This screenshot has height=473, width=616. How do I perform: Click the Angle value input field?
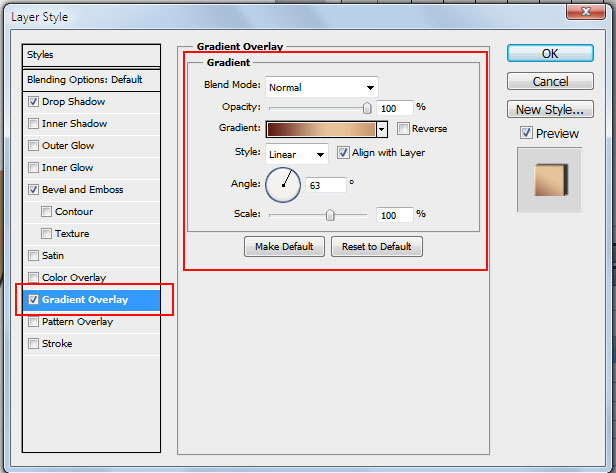coord(325,184)
